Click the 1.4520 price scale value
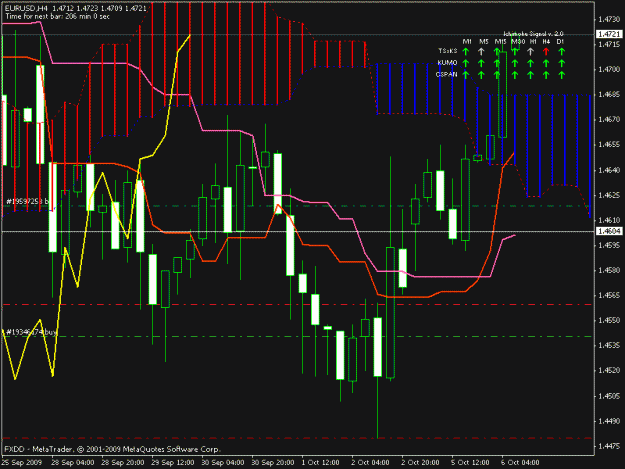This screenshot has height=469, width=625. (x=609, y=371)
